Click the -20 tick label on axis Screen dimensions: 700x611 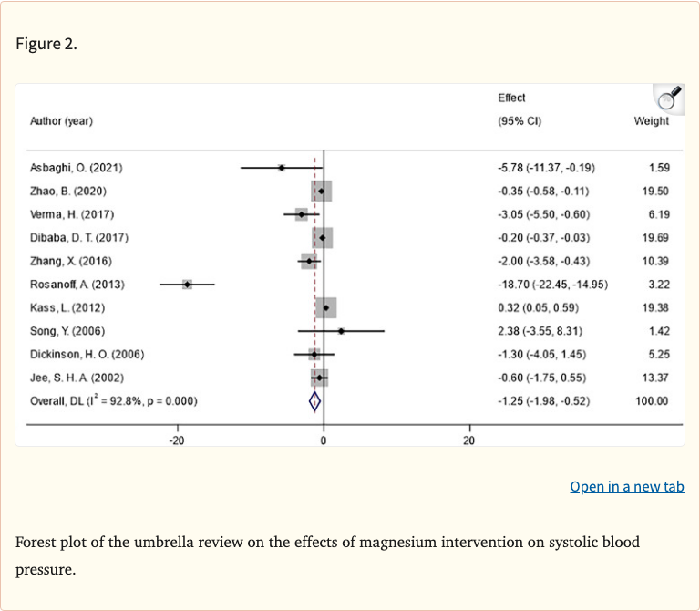click(176, 440)
